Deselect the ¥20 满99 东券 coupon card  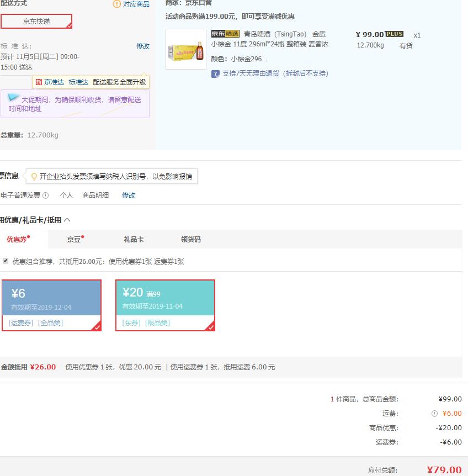pyautogui.click(x=166, y=305)
